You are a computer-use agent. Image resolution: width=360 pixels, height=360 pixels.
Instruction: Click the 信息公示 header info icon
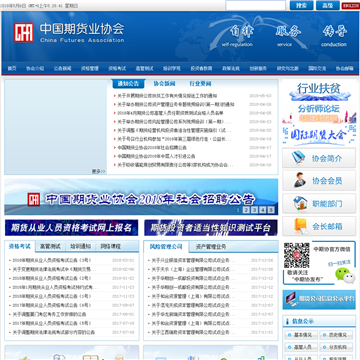tap(287, 322)
